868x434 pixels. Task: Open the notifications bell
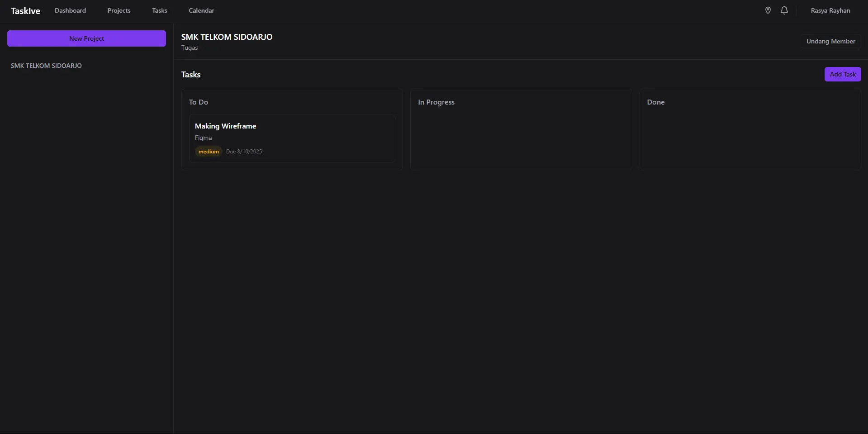(784, 10)
